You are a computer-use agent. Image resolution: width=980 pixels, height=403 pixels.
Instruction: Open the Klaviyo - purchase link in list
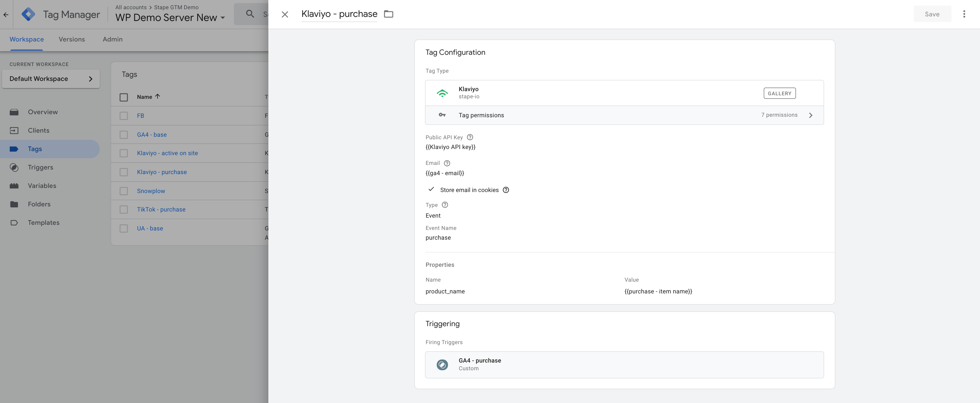pyautogui.click(x=162, y=172)
